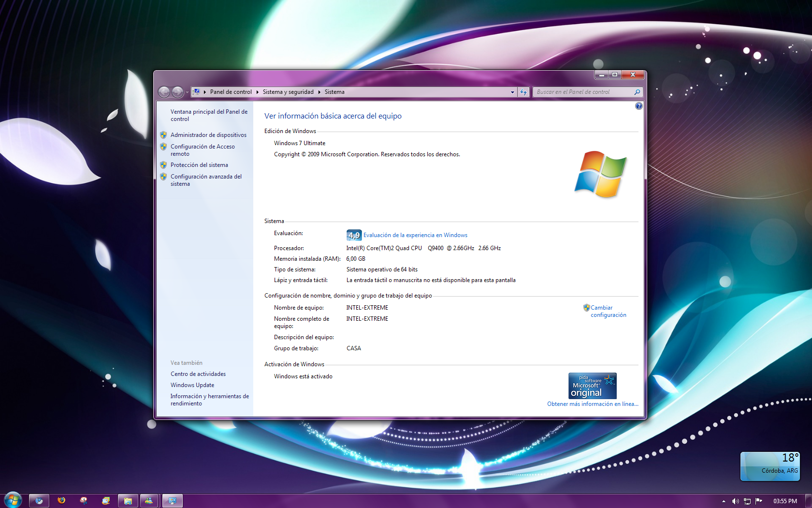
Task: Open Action Center flag tray icon
Action: 759,501
